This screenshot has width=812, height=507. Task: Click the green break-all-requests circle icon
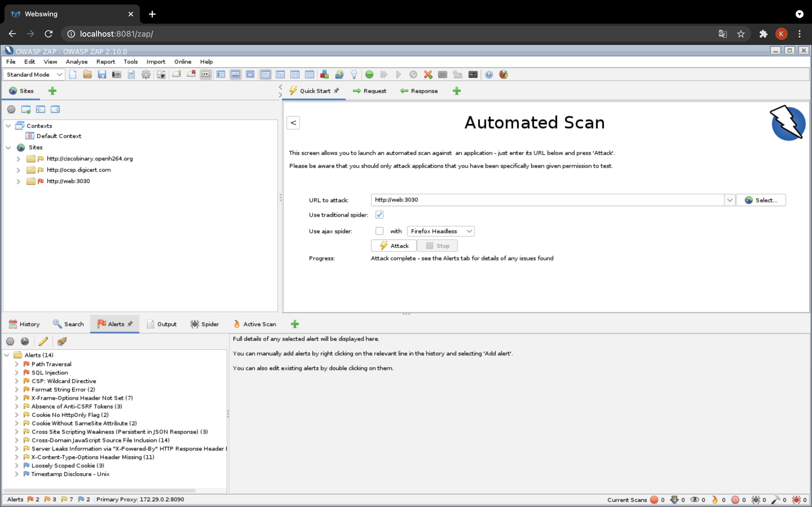pyautogui.click(x=369, y=74)
